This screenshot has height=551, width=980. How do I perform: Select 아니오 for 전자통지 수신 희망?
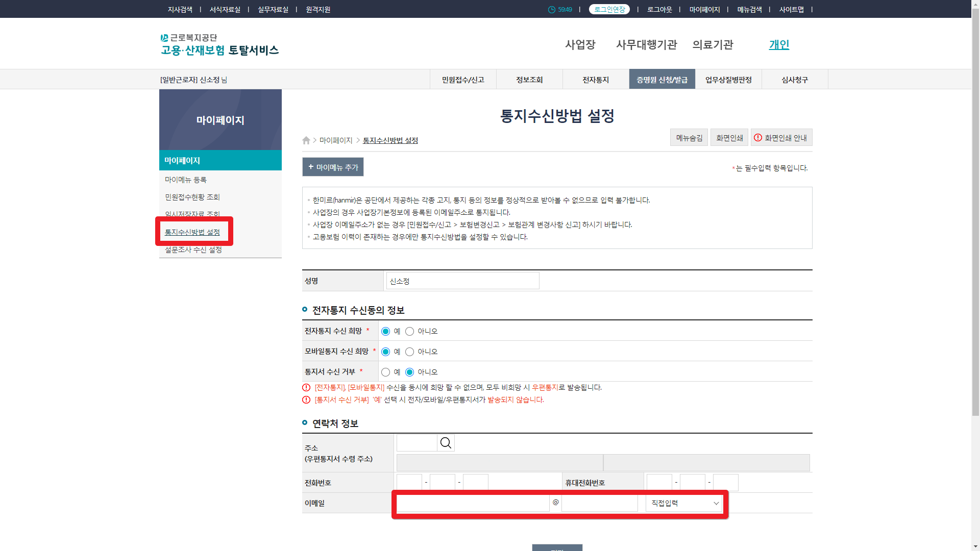pyautogui.click(x=409, y=331)
